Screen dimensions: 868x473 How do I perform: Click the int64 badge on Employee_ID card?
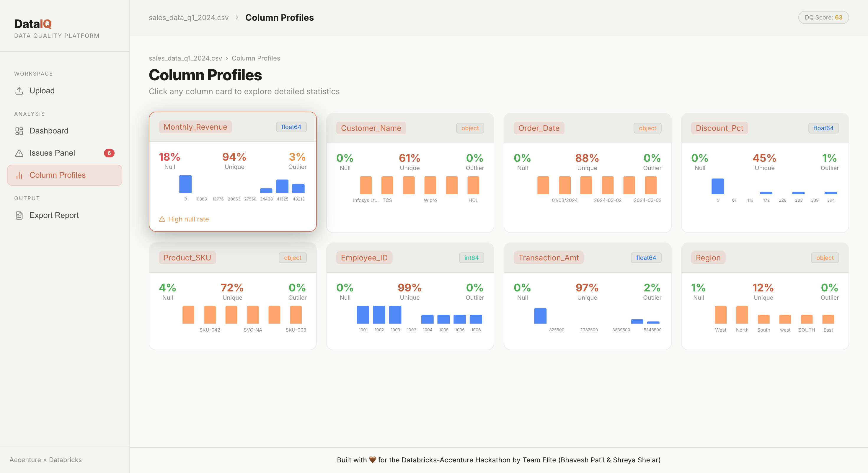(x=471, y=258)
